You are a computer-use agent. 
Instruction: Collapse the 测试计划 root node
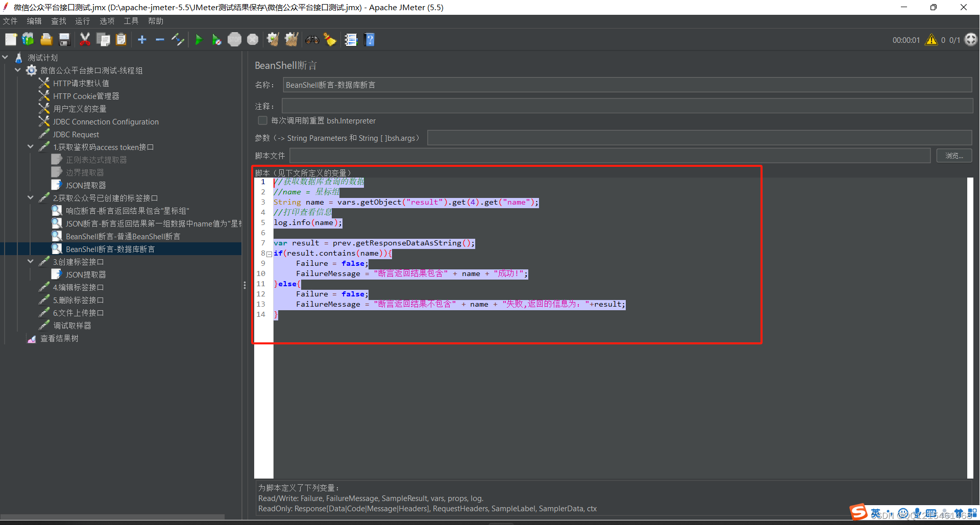pyautogui.click(x=5, y=58)
